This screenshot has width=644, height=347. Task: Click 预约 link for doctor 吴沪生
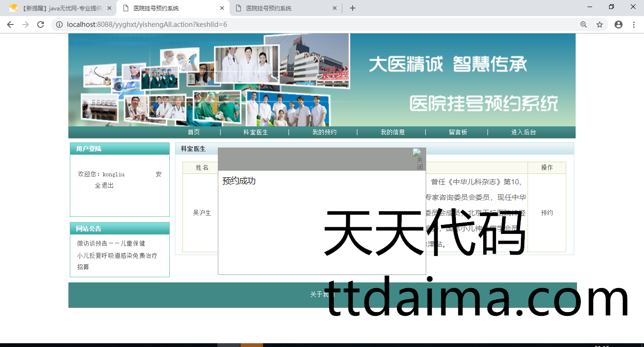[547, 213]
